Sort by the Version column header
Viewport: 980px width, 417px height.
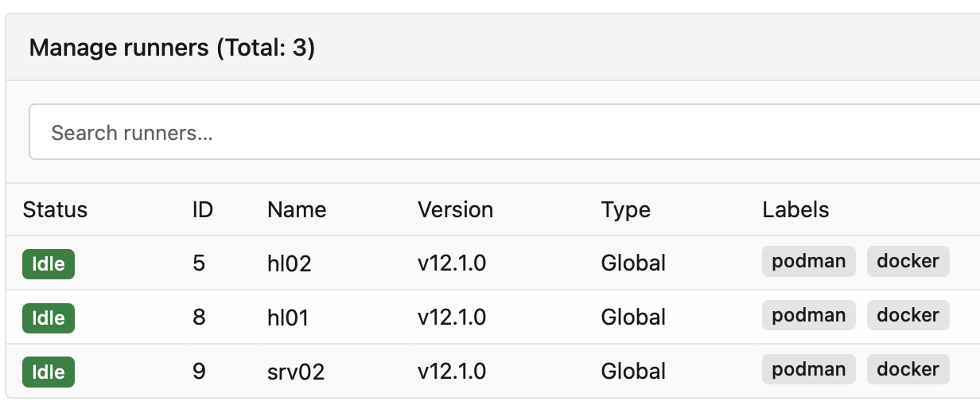pos(455,210)
